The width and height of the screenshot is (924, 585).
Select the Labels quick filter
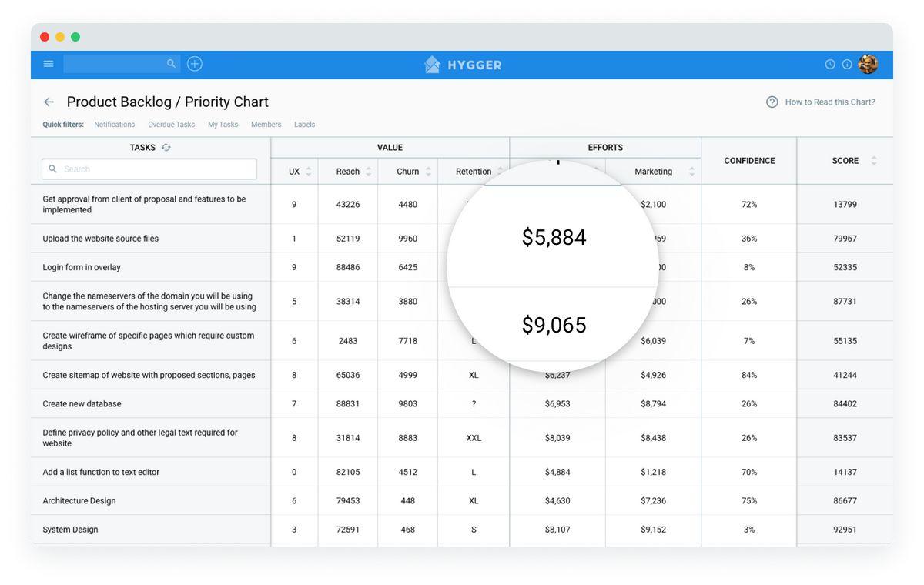[304, 125]
